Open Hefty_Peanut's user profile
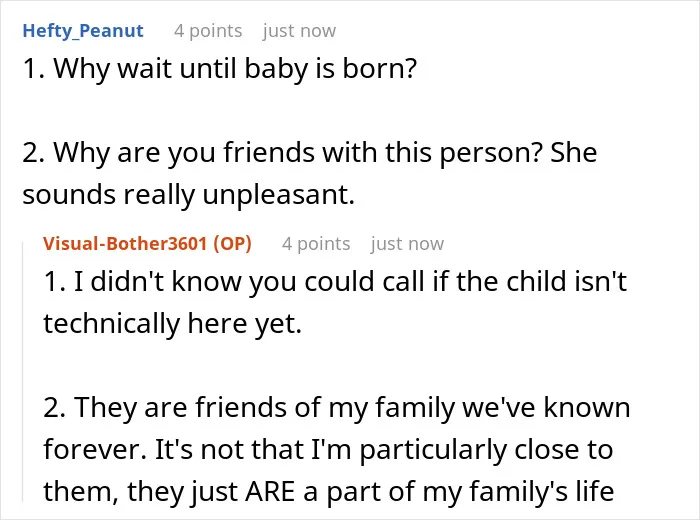This screenshot has height=520, width=700. (83, 31)
